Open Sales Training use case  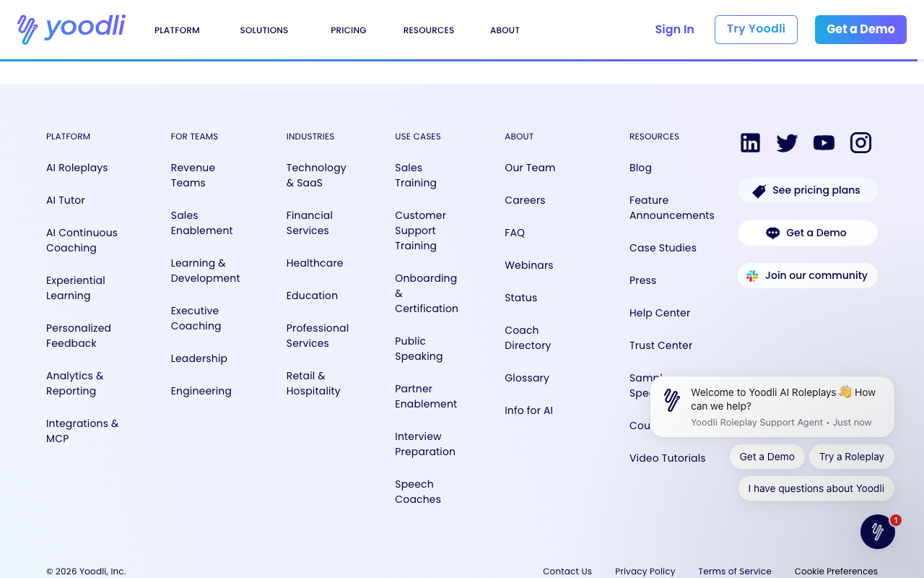pos(416,176)
